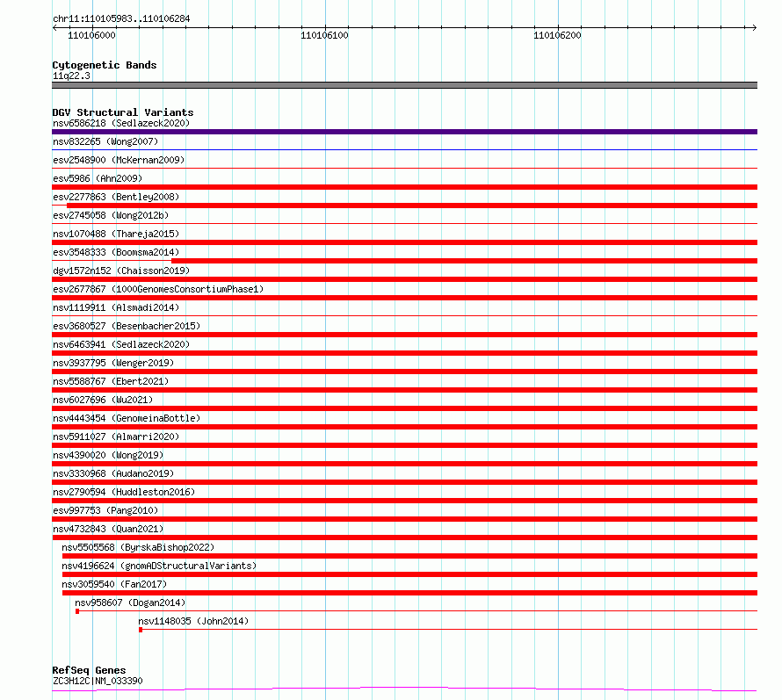Select the Cytogenetic Bands track title
This screenshot has width=782, height=700.
click(105, 65)
